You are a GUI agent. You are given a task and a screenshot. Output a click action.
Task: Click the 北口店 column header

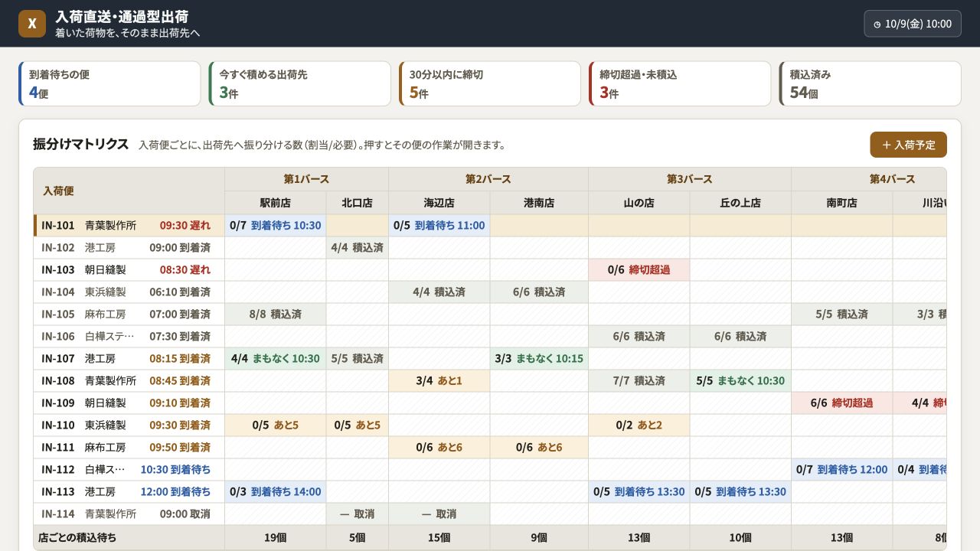pyautogui.click(x=358, y=203)
